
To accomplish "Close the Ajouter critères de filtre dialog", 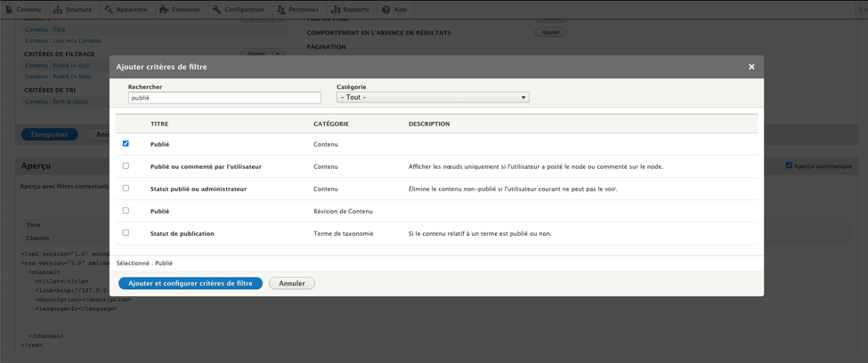I will tap(751, 67).
